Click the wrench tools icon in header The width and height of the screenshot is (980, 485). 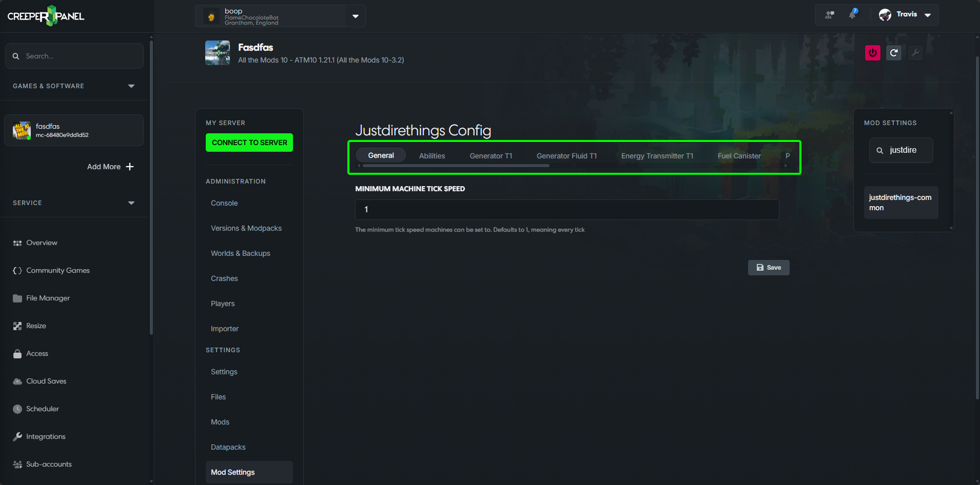pyautogui.click(x=915, y=53)
